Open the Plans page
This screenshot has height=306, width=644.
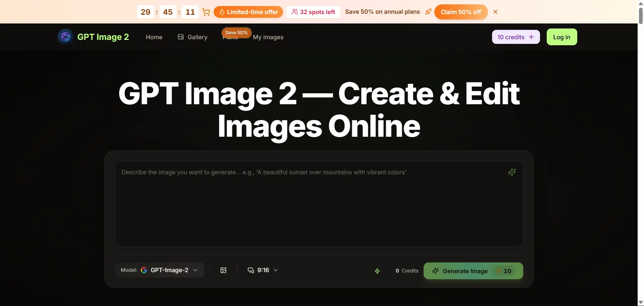click(230, 38)
